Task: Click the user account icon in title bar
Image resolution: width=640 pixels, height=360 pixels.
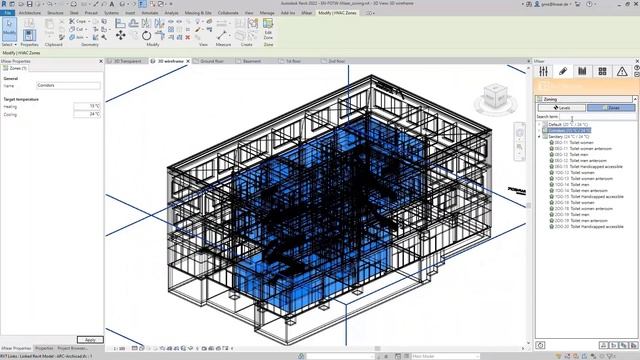Action: [x=537, y=4]
